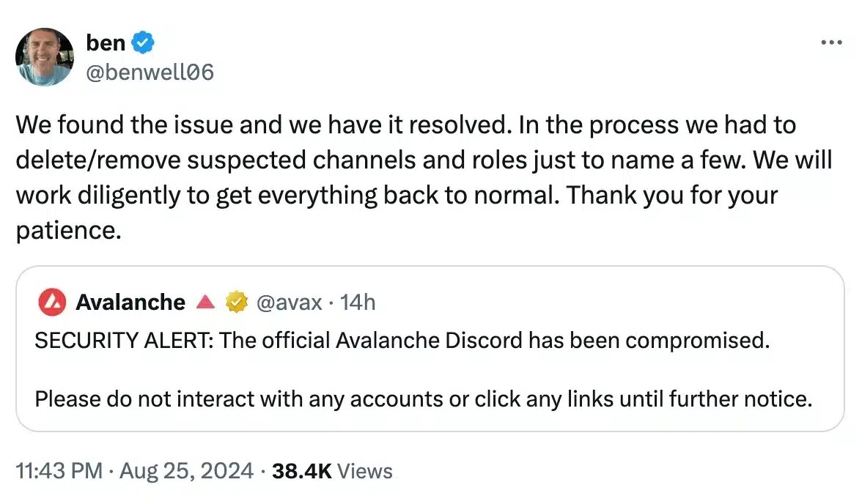Click the "11:43 PM" post time

click(x=59, y=471)
